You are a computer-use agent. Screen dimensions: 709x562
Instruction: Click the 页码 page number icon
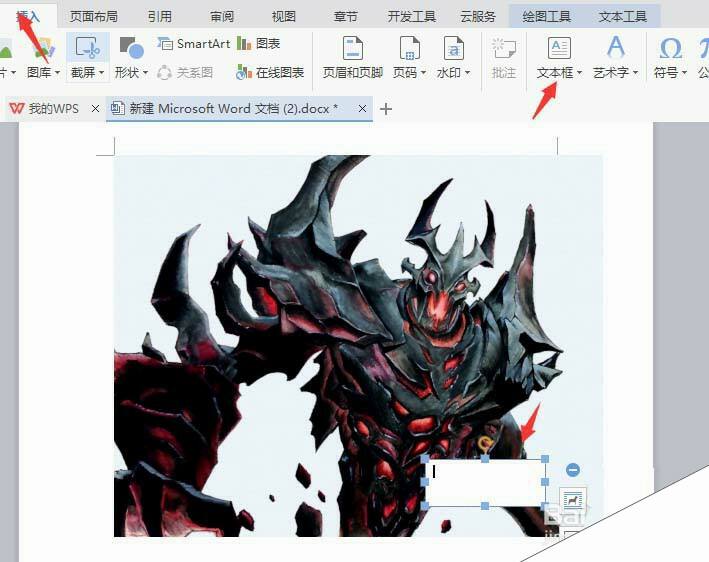coord(410,48)
